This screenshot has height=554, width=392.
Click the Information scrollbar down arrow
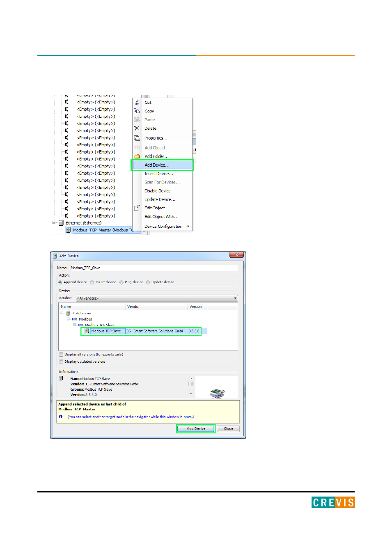click(x=191, y=394)
